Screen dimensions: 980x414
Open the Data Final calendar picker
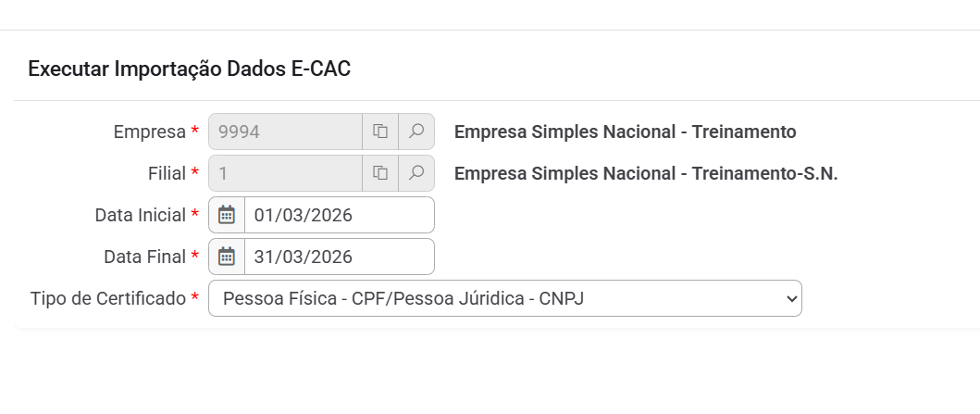point(227,257)
